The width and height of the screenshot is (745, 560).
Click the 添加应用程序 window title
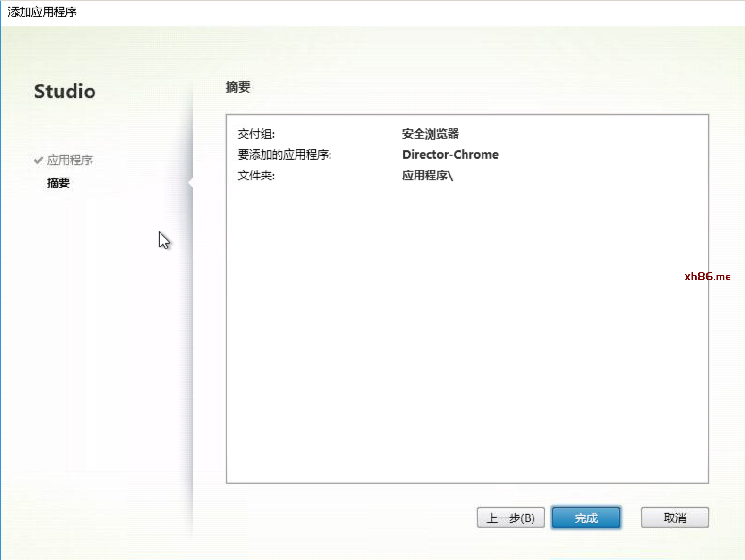click(x=42, y=12)
